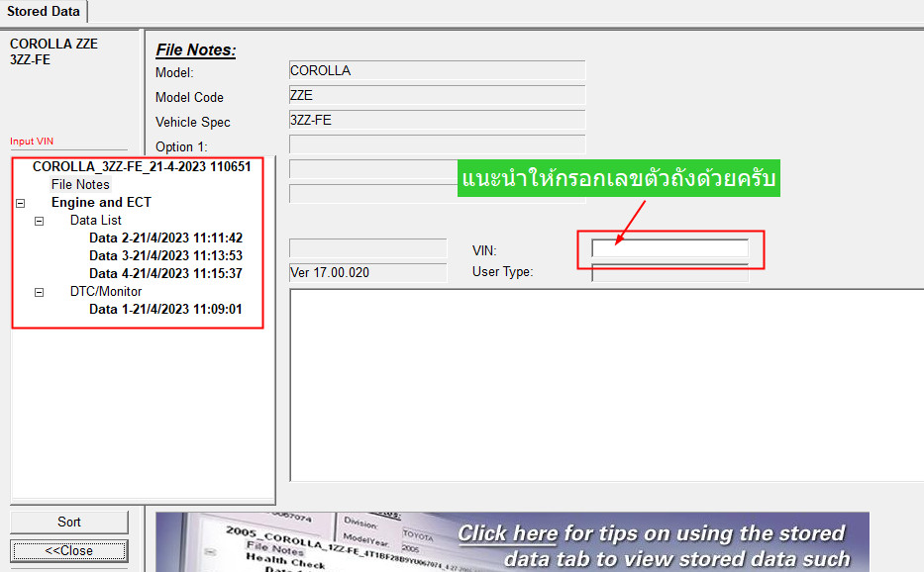Open Data 2-21/4/2023 11:11:42
Image resolution: width=924 pixels, height=572 pixels.
(165, 238)
